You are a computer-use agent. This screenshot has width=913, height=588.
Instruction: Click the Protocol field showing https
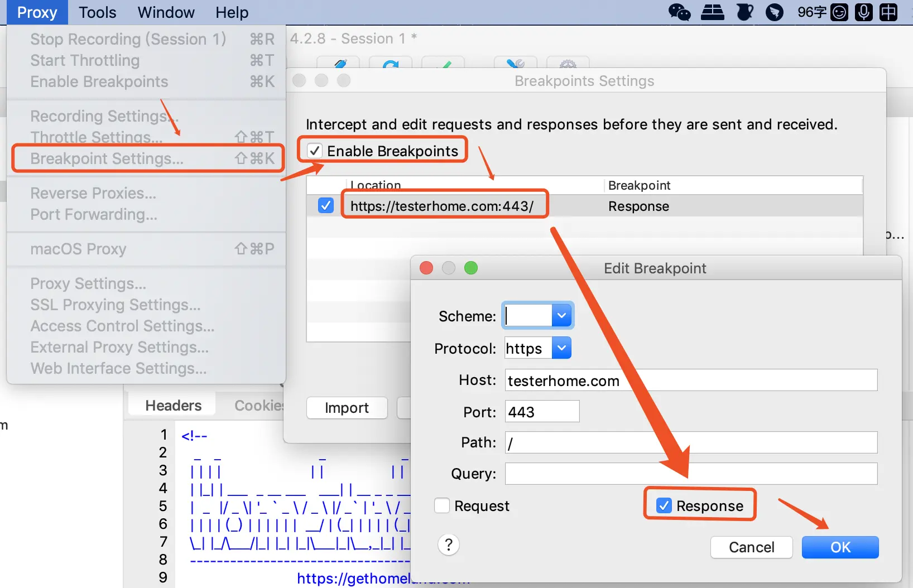tap(528, 348)
